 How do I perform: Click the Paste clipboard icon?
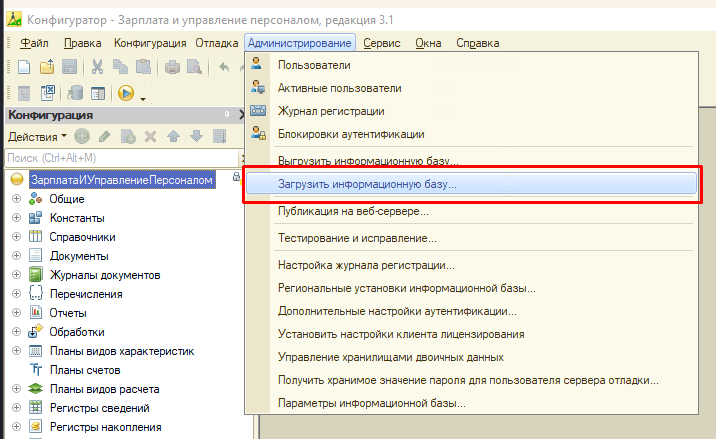[143, 68]
